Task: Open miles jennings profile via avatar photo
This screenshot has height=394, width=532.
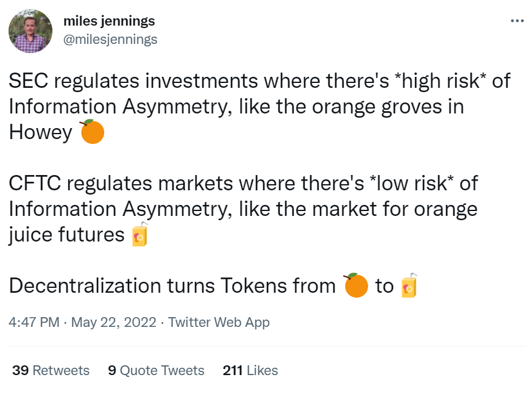Action: point(30,30)
